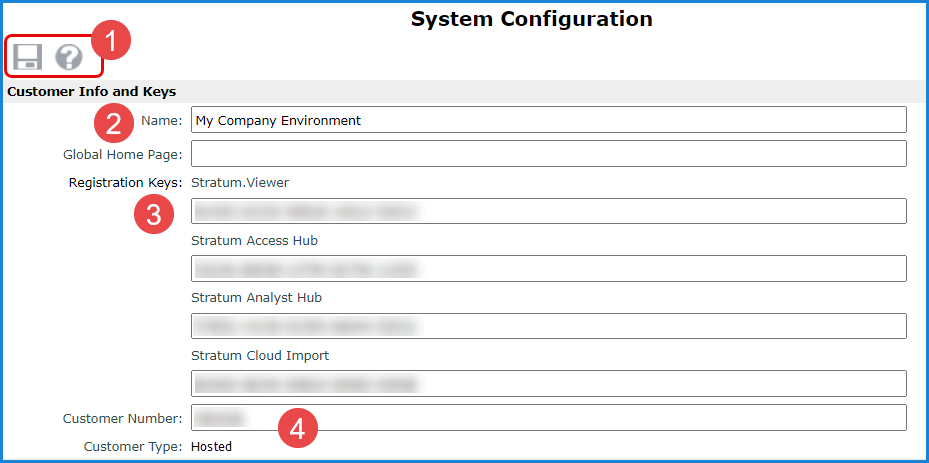
Task: Click the Stratum.Viewer label
Action: pos(240,183)
